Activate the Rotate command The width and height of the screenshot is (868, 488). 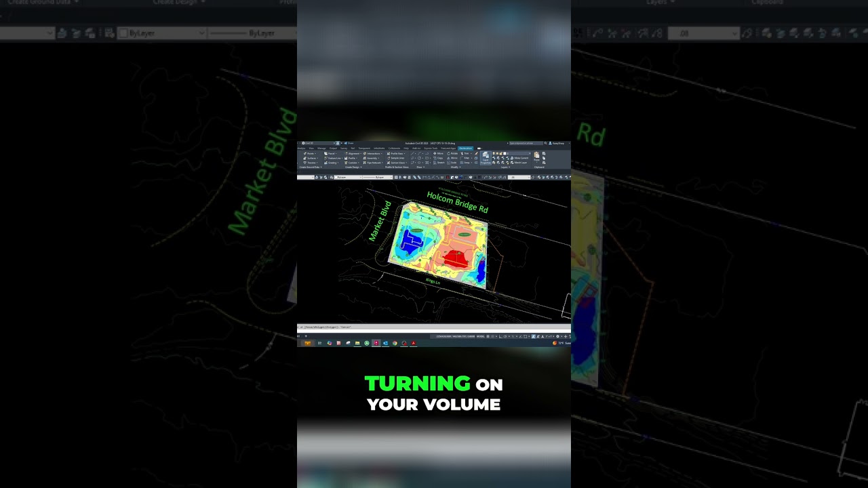[452, 153]
